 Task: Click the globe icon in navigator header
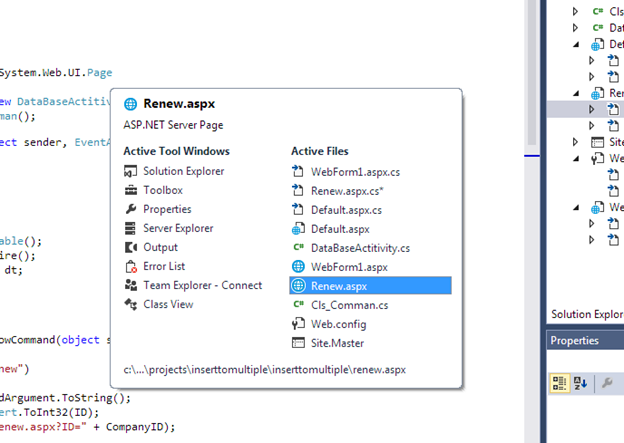131,104
